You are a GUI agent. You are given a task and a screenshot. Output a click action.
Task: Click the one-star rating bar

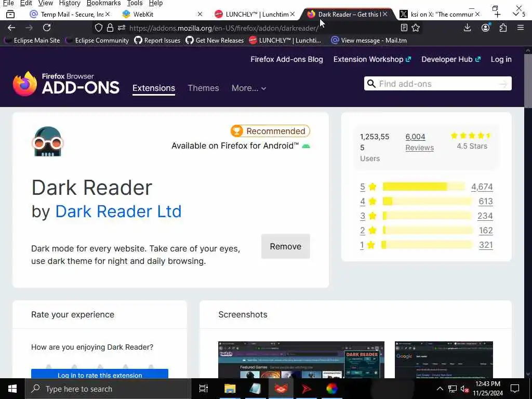pos(427,245)
